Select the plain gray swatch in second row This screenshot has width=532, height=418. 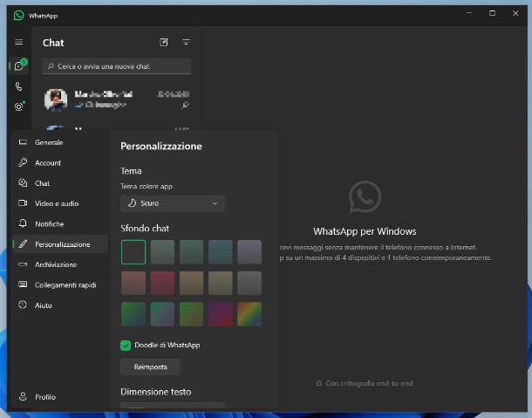point(249,283)
